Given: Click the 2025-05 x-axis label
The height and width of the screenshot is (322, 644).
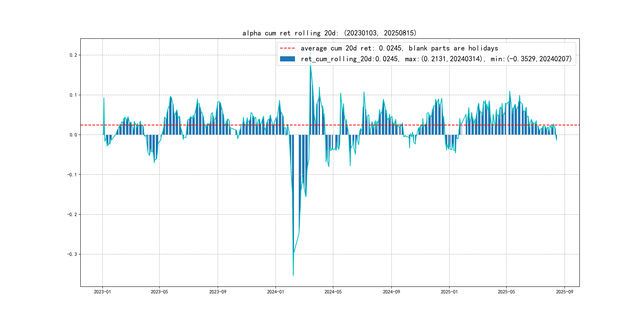Looking at the screenshot, I should point(506,292).
